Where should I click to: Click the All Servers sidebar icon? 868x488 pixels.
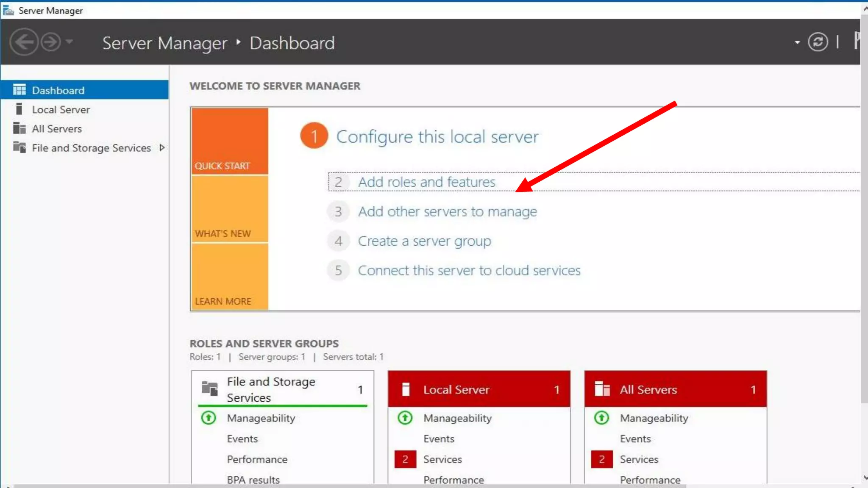(x=19, y=128)
